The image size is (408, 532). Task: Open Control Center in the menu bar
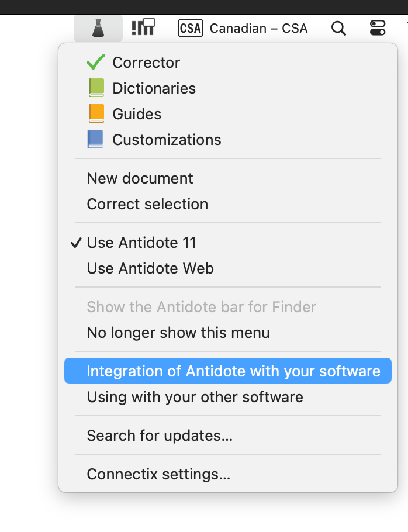tap(378, 28)
